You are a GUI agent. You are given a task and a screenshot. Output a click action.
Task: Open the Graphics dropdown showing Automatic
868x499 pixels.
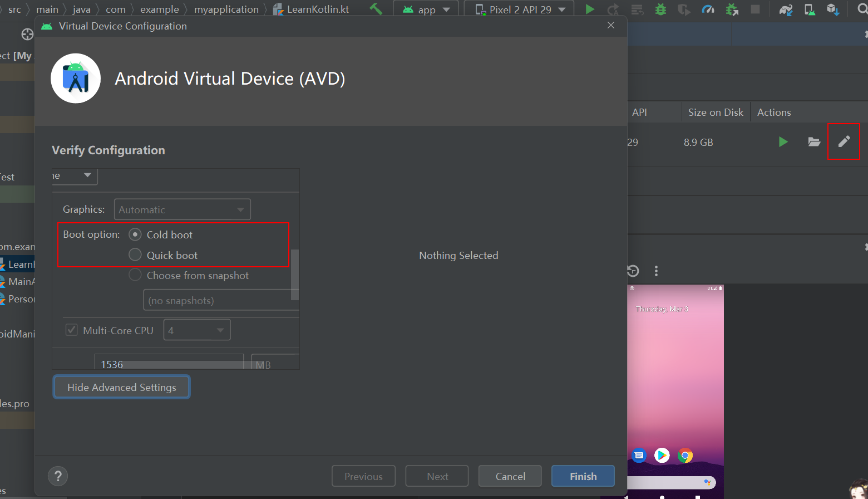click(x=182, y=209)
